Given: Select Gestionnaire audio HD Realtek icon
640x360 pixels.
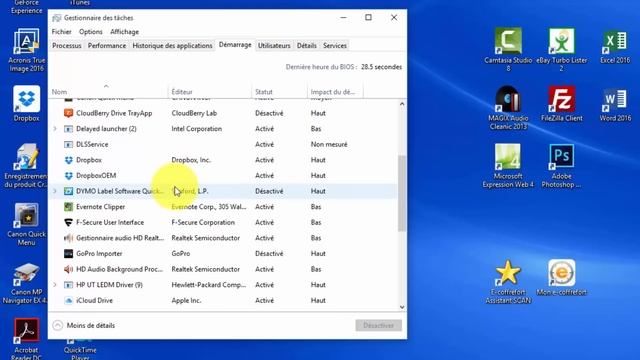Looking at the screenshot, I should tap(69, 238).
